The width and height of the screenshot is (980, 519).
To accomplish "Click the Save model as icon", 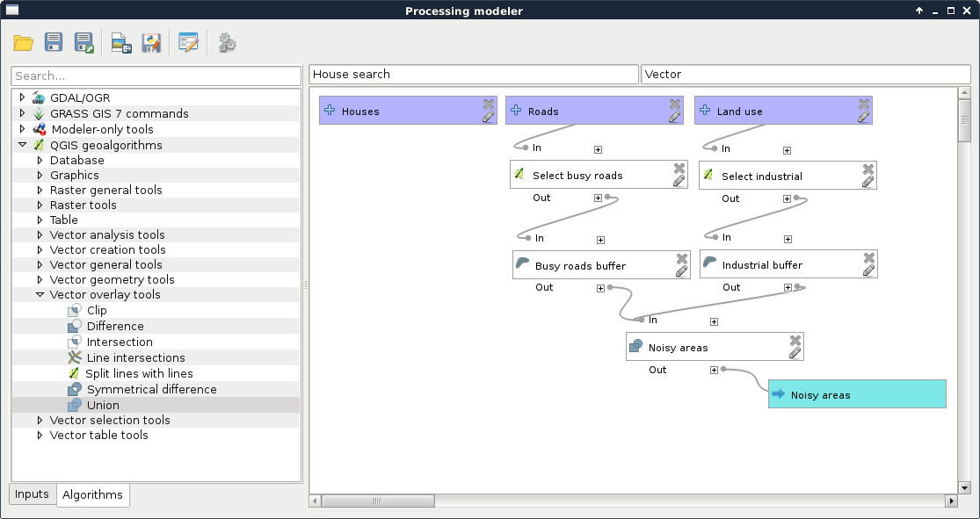I will pyautogui.click(x=83, y=42).
